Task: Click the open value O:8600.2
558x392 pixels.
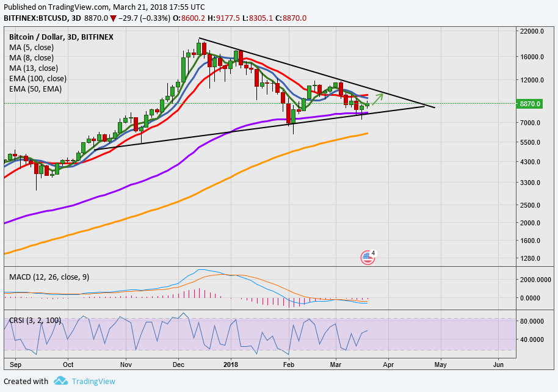Action: click(189, 18)
